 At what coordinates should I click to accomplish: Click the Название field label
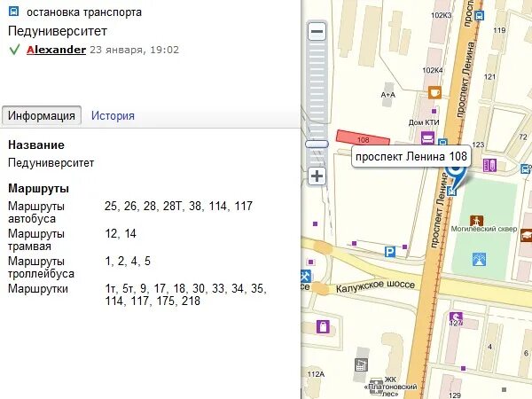[36, 145]
